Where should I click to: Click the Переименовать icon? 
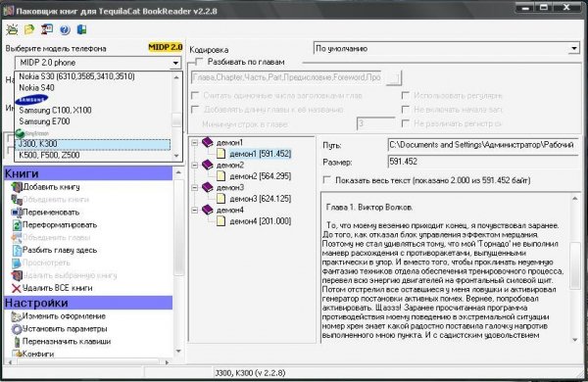click(x=17, y=213)
